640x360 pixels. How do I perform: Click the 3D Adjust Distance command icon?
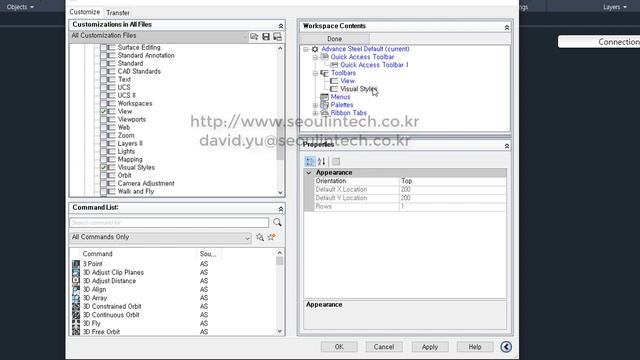click(76, 281)
